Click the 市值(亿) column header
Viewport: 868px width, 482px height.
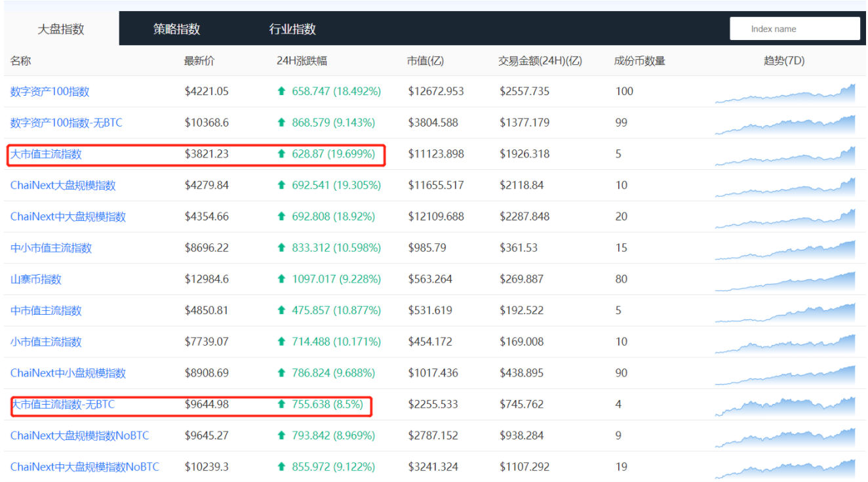coord(425,61)
